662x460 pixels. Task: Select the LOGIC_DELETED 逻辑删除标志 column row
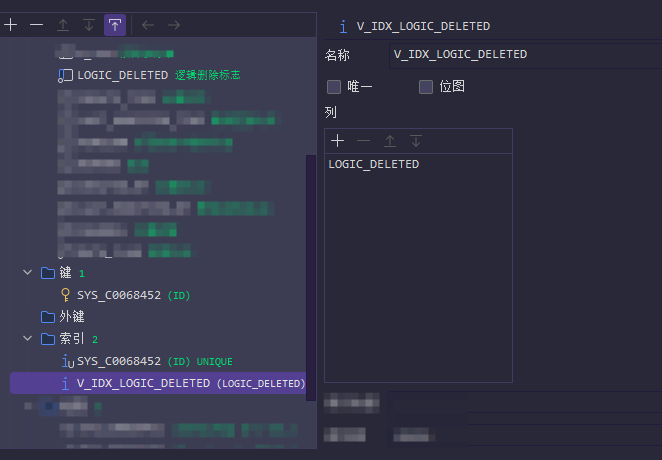click(x=158, y=76)
